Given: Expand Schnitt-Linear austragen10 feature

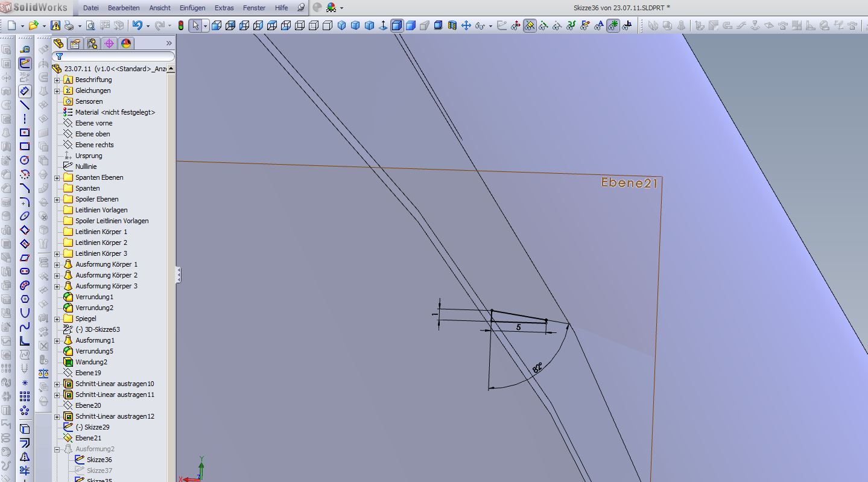Looking at the screenshot, I should 57,384.
